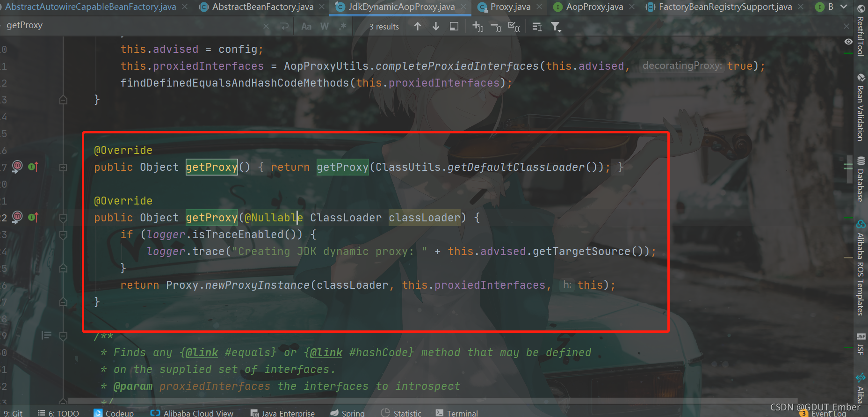Image resolution: width=868 pixels, height=417 pixels.
Task: Open the RestfulTool side panel
Action: tap(861, 30)
